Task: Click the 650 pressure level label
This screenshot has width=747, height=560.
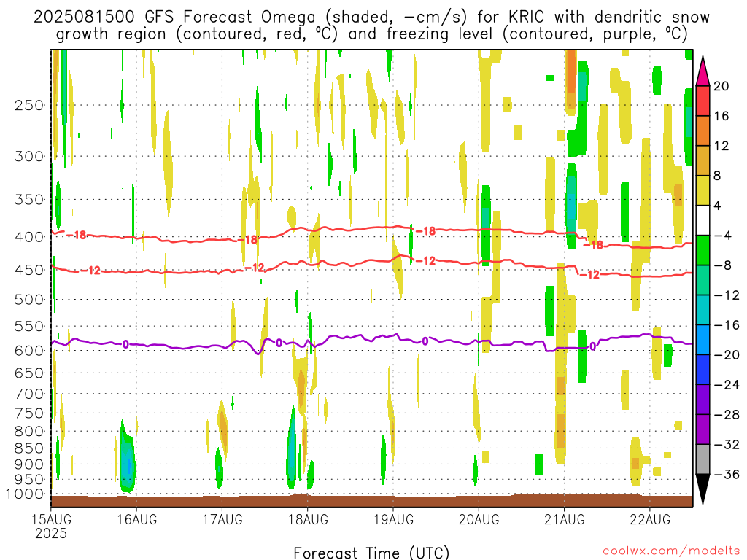Action: [29, 373]
